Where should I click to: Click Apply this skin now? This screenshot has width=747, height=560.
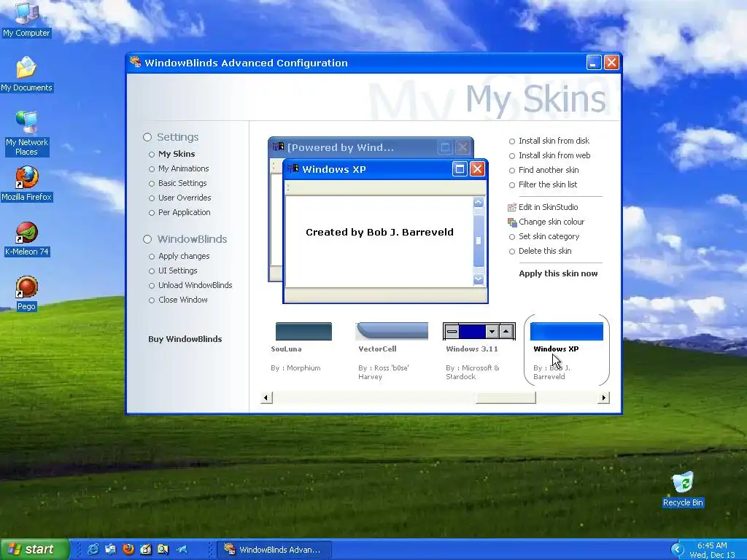tap(558, 273)
